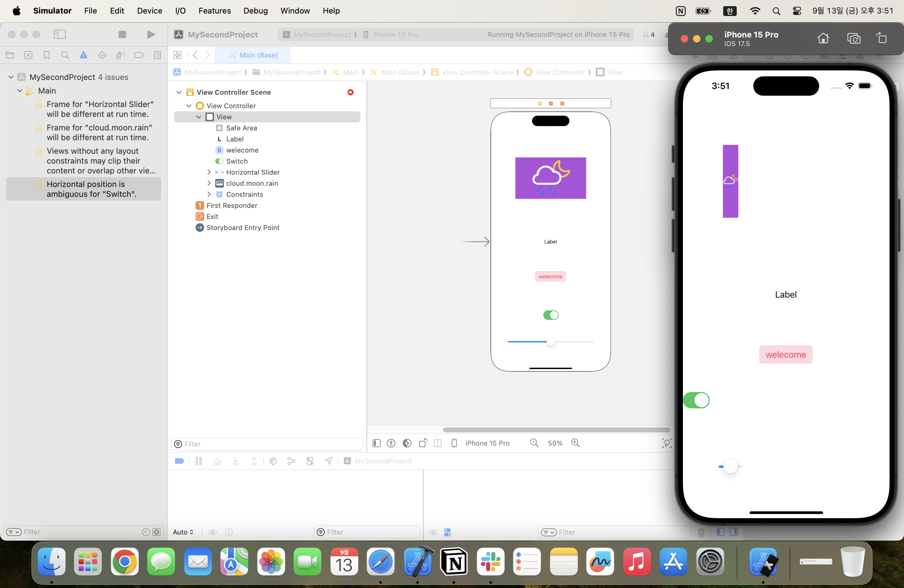Pause program execution in debug bar
904x588 pixels.
coord(198,461)
